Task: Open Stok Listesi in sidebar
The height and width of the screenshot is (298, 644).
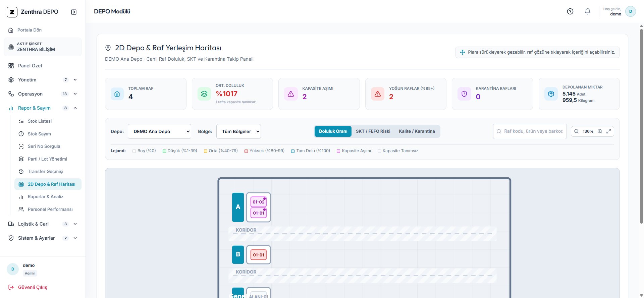Action: coord(48,121)
